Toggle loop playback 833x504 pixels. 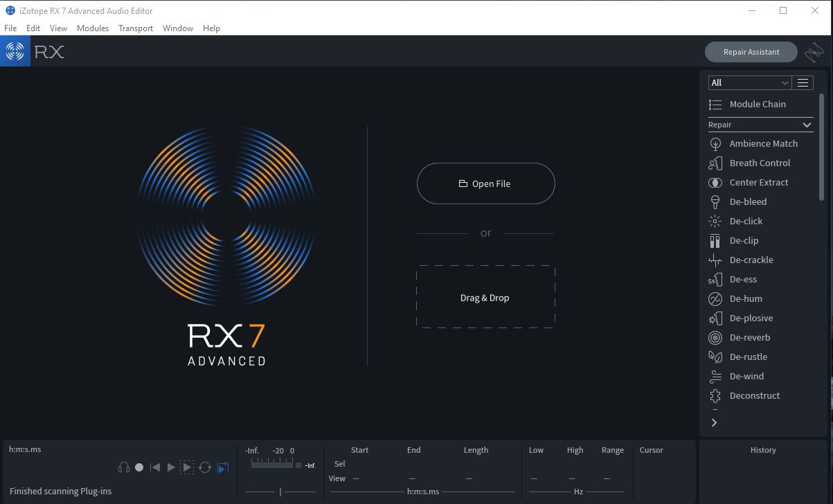tap(205, 467)
